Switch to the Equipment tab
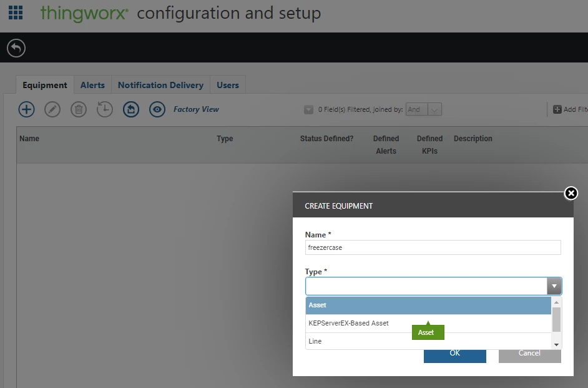This screenshot has width=588, height=388. [x=45, y=85]
